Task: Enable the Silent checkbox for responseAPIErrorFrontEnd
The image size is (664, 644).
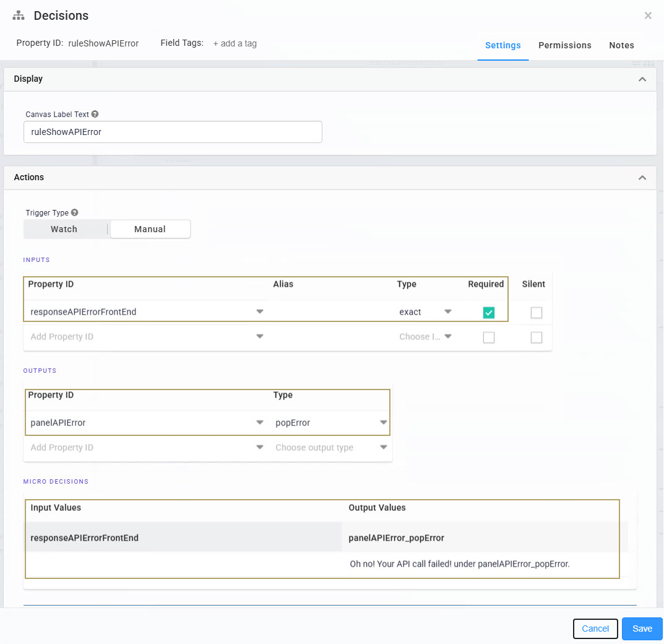Action: (x=536, y=313)
